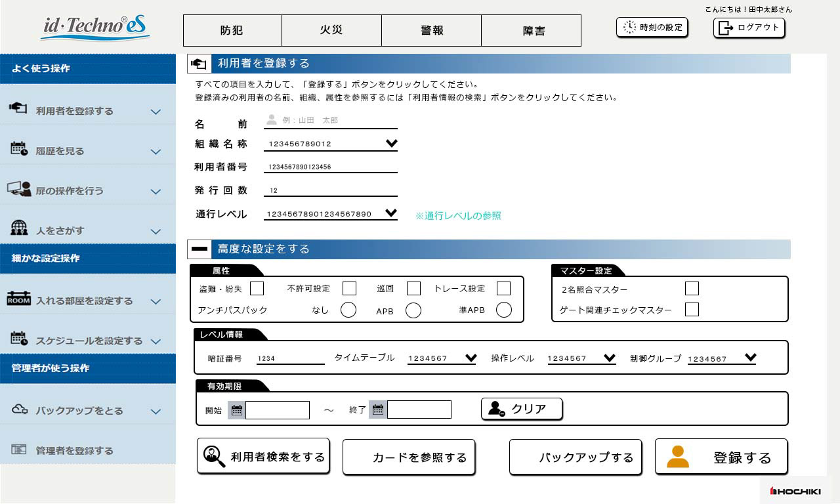Open the ※通行レベルの参照 link
840x504 pixels.
(x=459, y=216)
